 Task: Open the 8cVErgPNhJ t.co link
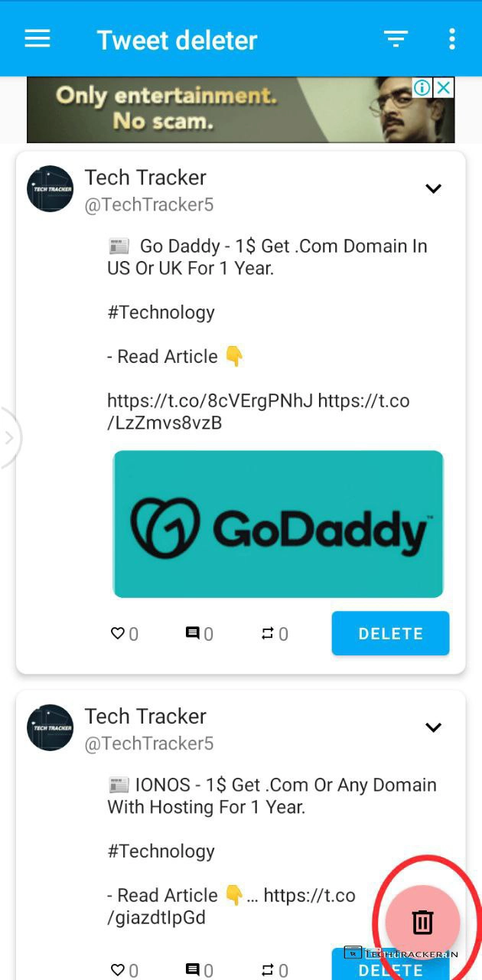click(x=210, y=400)
